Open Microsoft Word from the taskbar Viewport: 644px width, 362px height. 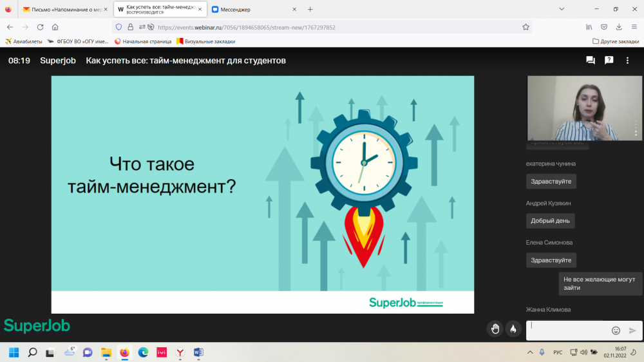tap(198, 352)
